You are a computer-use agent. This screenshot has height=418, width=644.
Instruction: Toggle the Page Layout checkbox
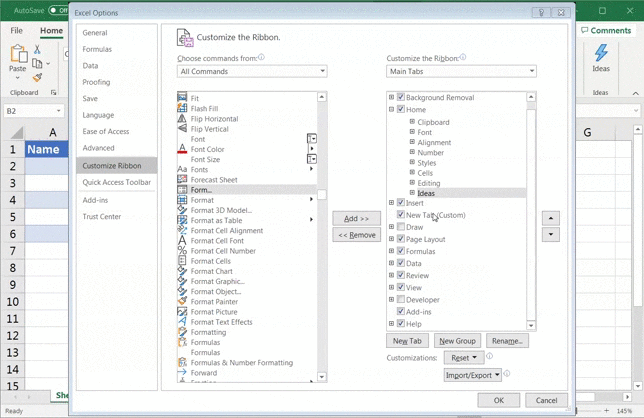click(x=401, y=239)
